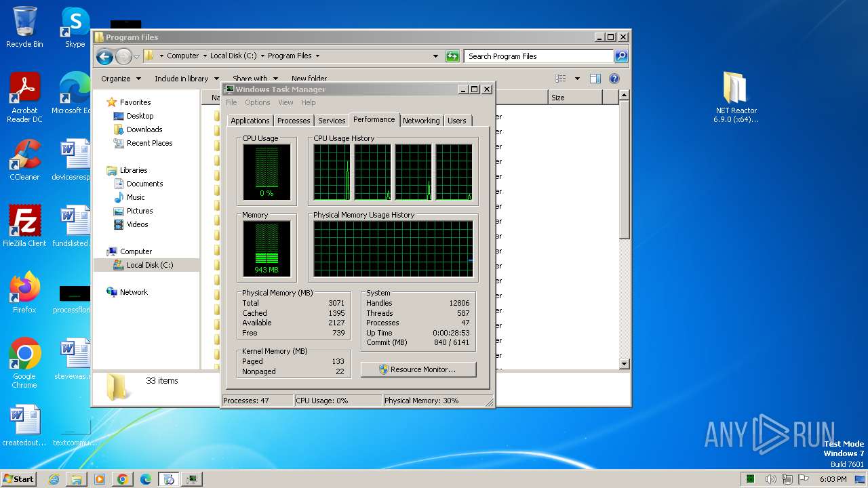Select the Performance tab
Image resolution: width=868 pixels, height=488 pixels.
374,119
